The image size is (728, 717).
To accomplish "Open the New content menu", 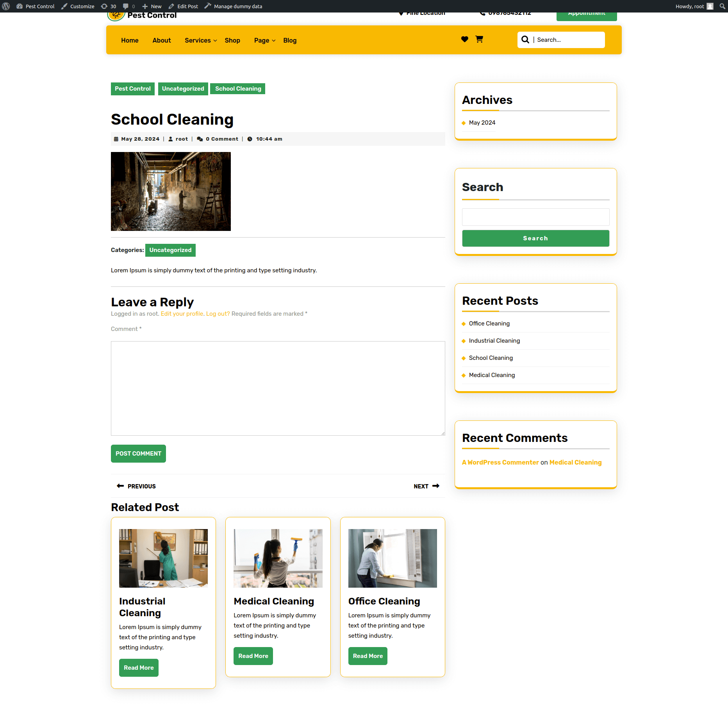I will (152, 6).
